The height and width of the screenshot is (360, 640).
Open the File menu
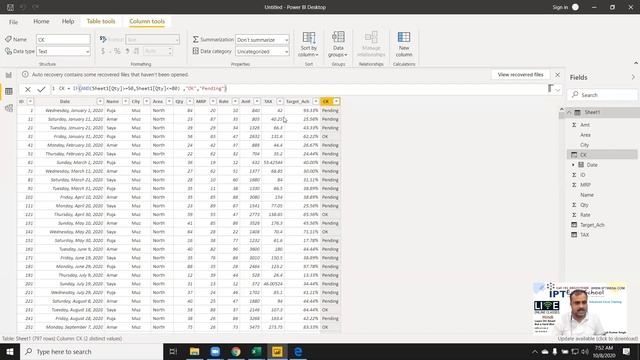pos(13,22)
